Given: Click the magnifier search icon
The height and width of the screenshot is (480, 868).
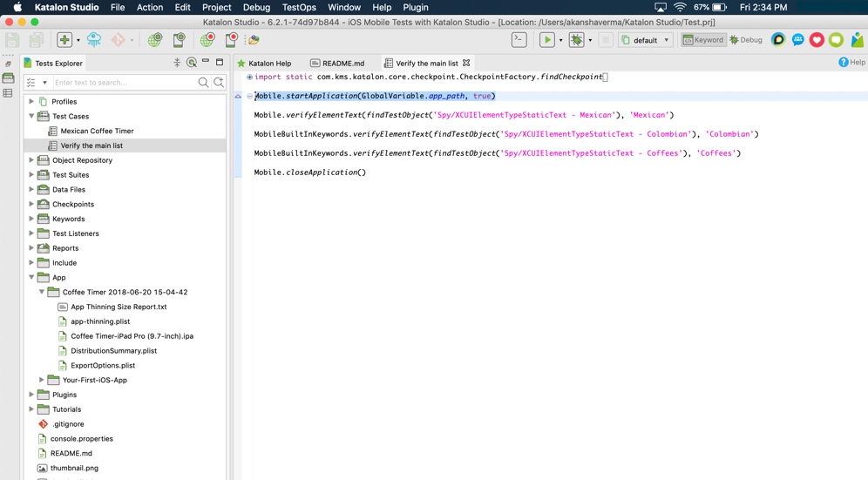Looking at the screenshot, I should pyautogui.click(x=203, y=83).
